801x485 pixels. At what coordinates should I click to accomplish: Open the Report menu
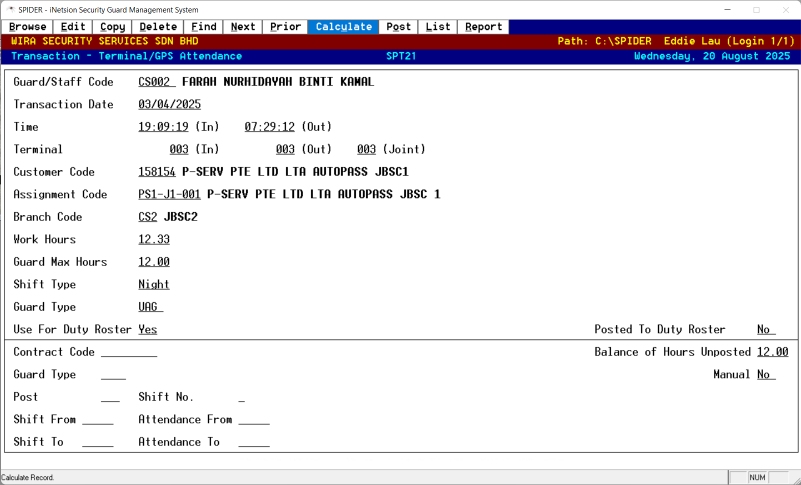coord(484,27)
